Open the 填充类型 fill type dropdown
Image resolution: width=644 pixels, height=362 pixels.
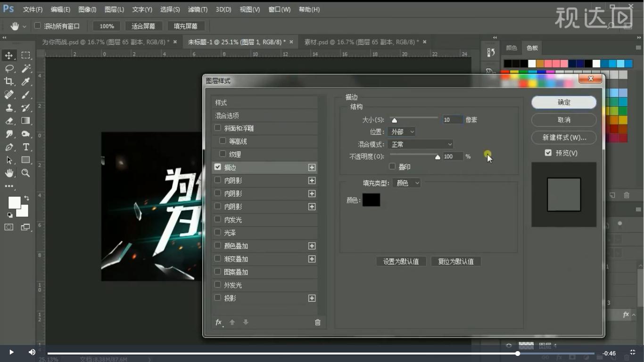tap(406, 183)
